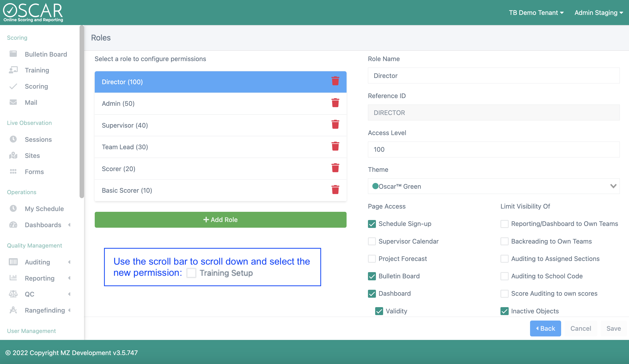Click the Oscar Green theme color dot
Screen dimensions: 629x364
tap(375, 186)
